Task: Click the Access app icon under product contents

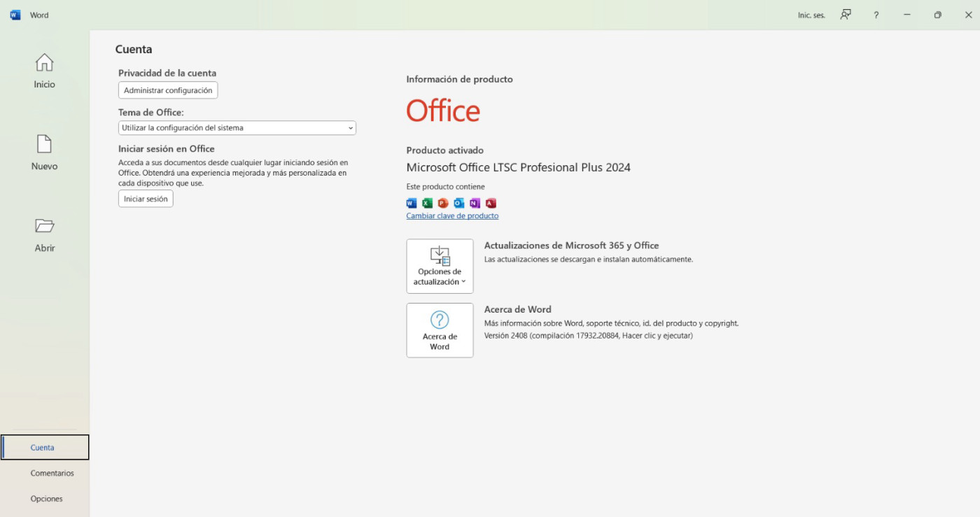Action: point(491,203)
